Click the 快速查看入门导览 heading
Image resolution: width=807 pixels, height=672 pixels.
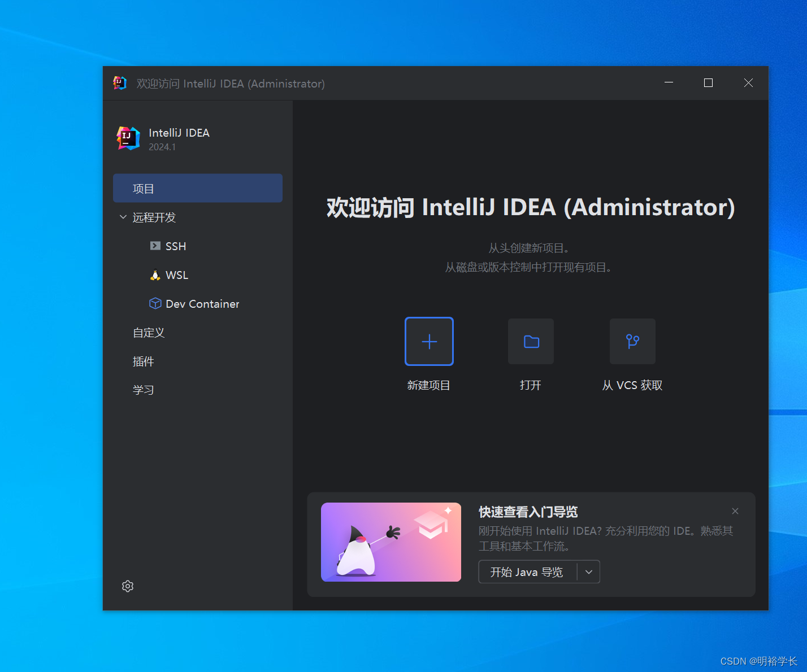[x=528, y=512]
